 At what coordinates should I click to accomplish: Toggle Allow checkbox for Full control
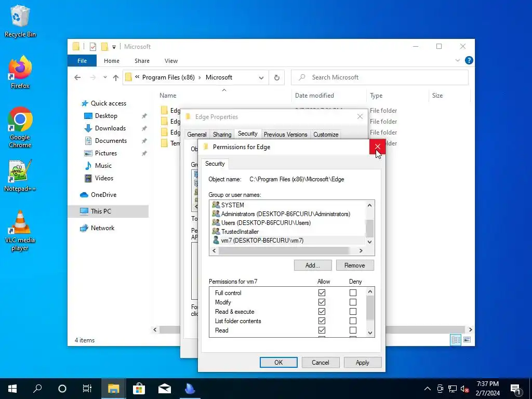322,292
